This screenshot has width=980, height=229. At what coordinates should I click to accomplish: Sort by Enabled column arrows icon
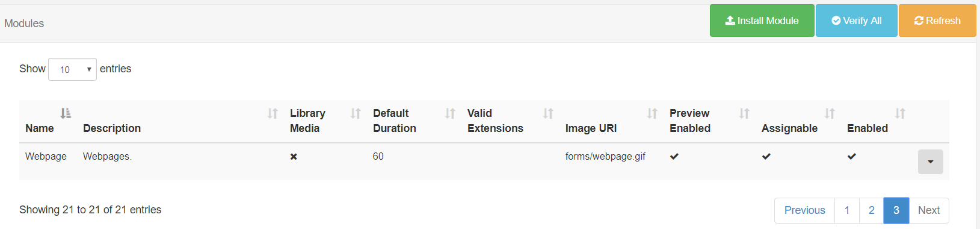pyautogui.click(x=900, y=113)
